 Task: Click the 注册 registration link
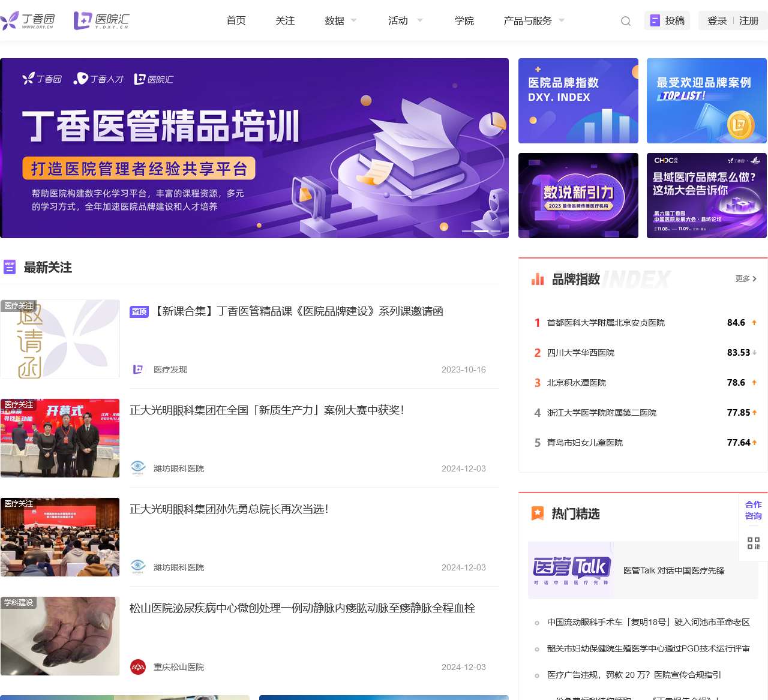click(748, 20)
